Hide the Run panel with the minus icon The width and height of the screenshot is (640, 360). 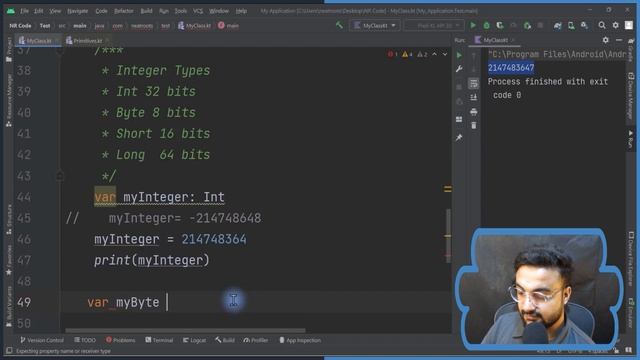(619, 40)
